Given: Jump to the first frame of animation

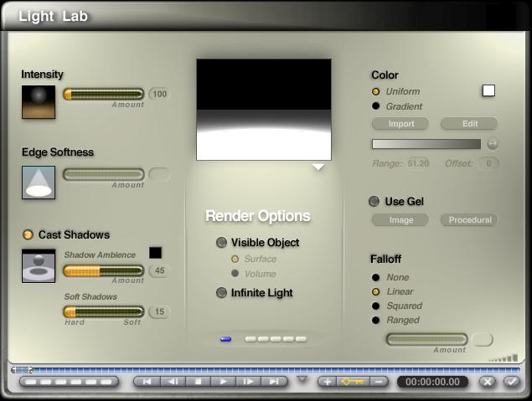Looking at the screenshot, I should (x=147, y=382).
